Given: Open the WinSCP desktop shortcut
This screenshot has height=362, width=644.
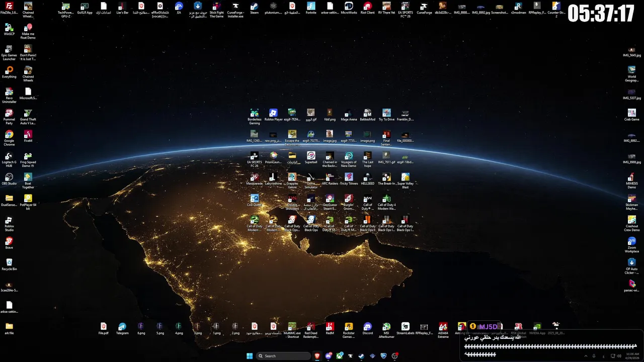Looking at the screenshot, I should pyautogui.click(x=9, y=29).
